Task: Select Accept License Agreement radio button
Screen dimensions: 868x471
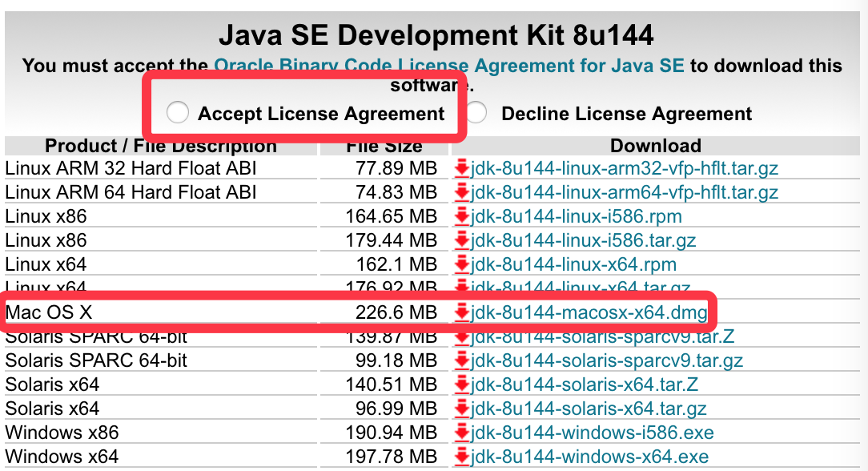Action: (x=178, y=112)
